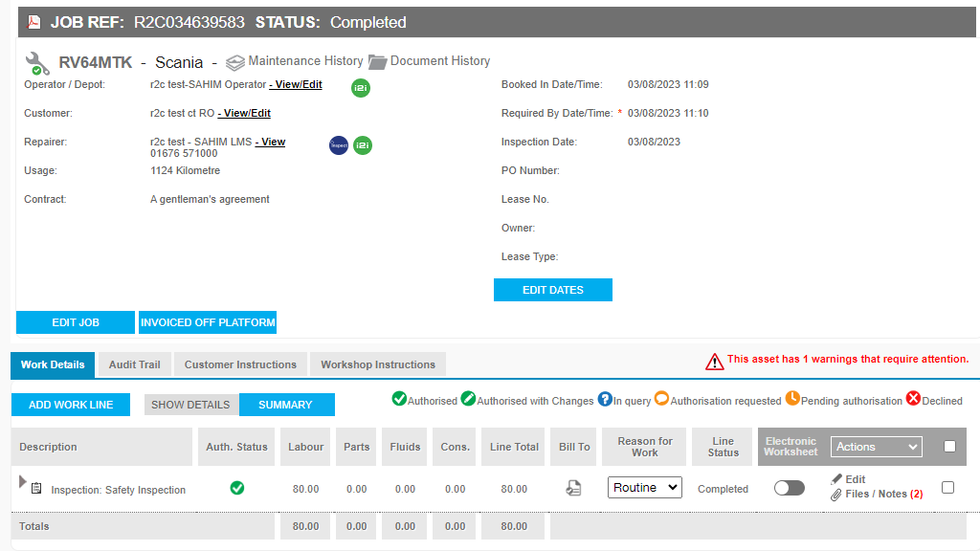Open the Actions dropdown

[877, 447]
